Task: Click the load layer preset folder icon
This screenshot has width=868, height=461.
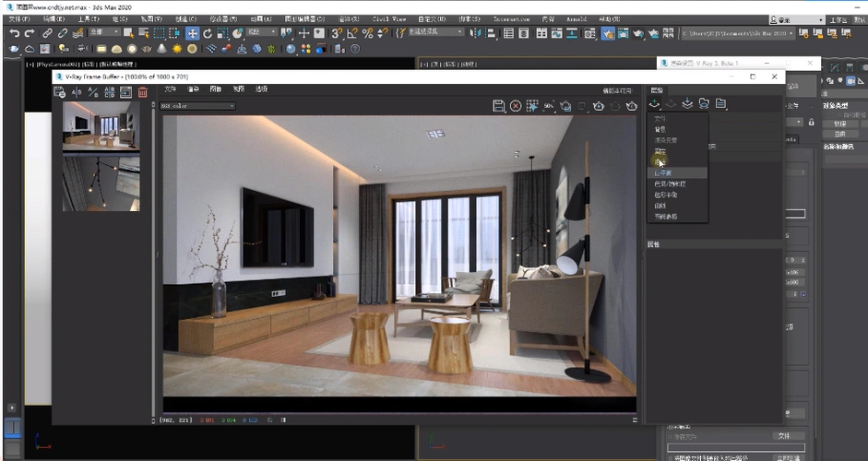Action: pyautogui.click(x=704, y=103)
